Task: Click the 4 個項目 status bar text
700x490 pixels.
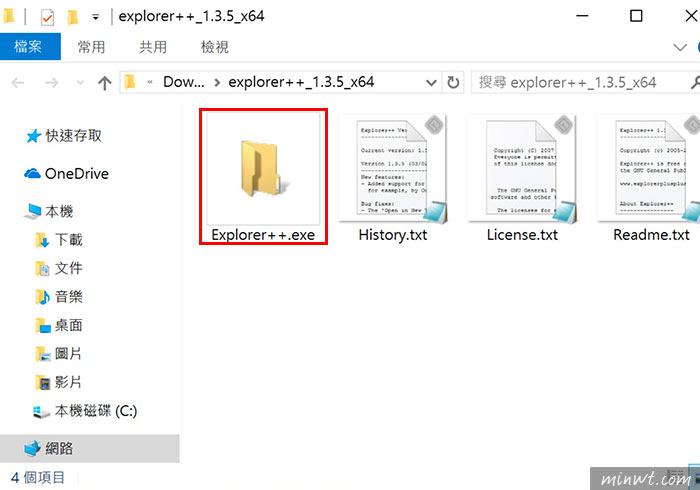Action: click(x=38, y=478)
